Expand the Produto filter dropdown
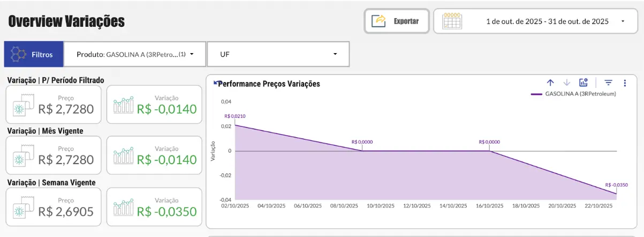The width and height of the screenshot is (644, 237). point(191,55)
